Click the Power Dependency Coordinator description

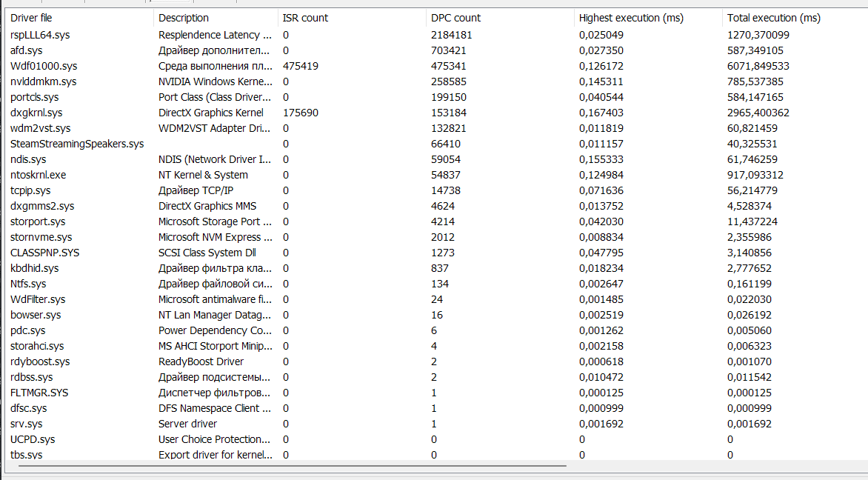[x=215, y=330]
